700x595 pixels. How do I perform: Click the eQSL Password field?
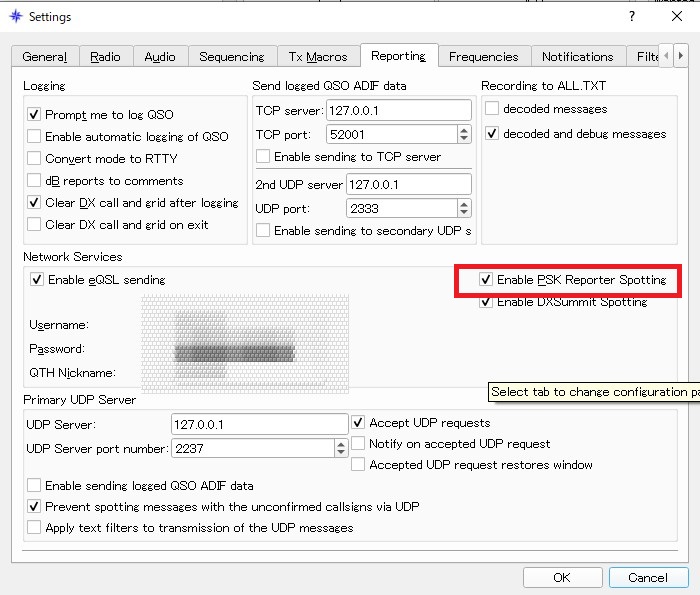pyautogui.click(x=245, y=349)
